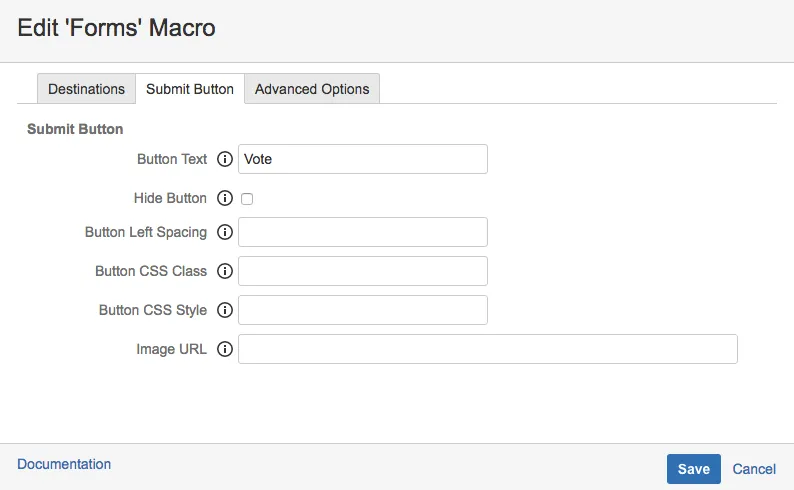Image resolution: width=794 pixels, height=490 pixels.
Task: Click the 'Button CSS Class' label
Action: point(151,271)
